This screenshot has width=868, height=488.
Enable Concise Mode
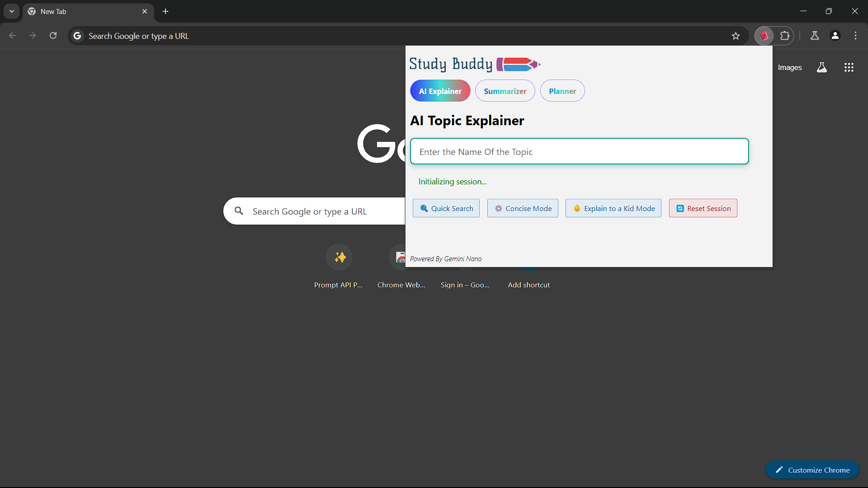coord(523,208)
